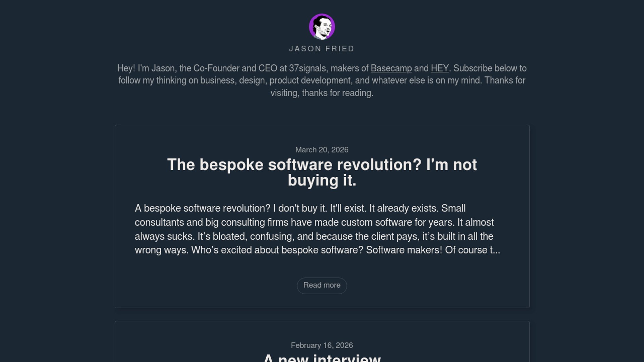Open the Basecamp link
Screen dimensions: 644x362
coord(391,68)
